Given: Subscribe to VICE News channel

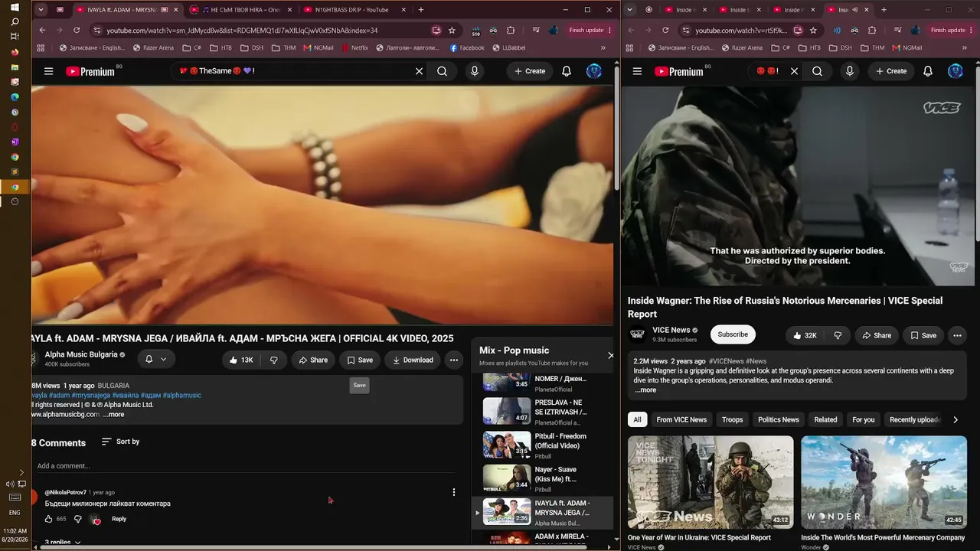Looking at the screenshot, I should click(x=733, y=334).
